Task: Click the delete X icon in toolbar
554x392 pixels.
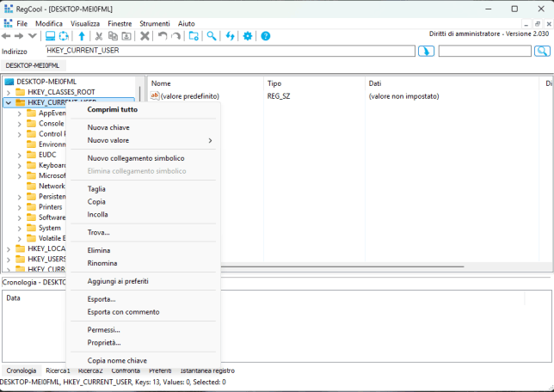Action: (x=145, y=36)
